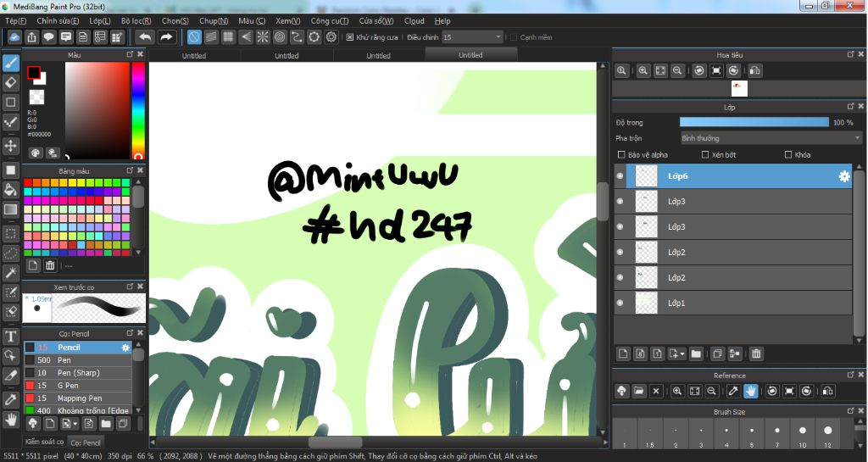The image size is (868, 462).
Task: Rotate navigator view left
Action: (x=699, y=71)
